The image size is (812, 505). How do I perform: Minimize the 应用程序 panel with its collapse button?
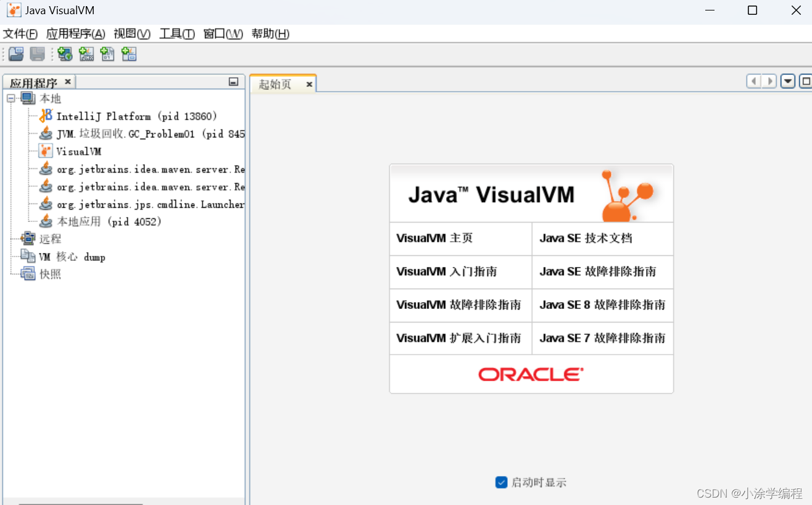click(x=233, y=81)
